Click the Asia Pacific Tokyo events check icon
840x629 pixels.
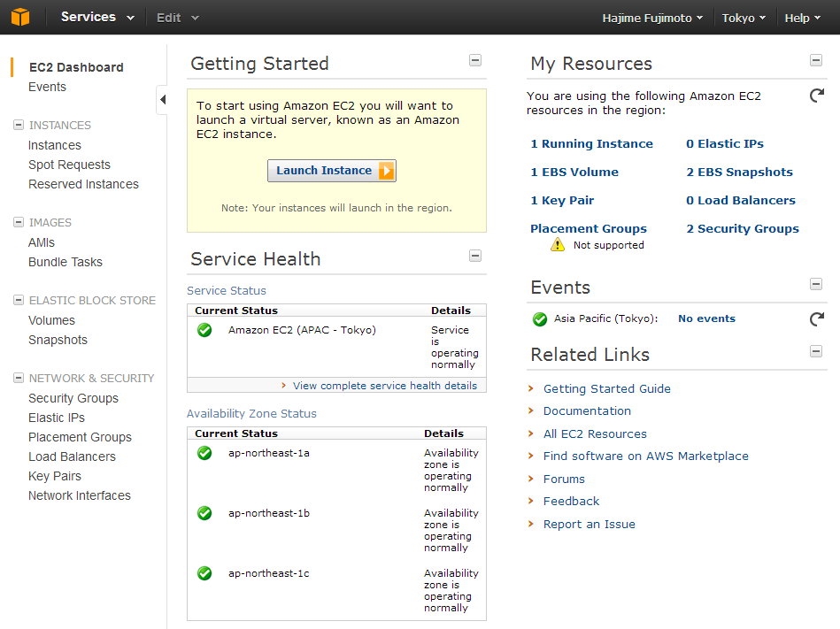tap(539, 319)
